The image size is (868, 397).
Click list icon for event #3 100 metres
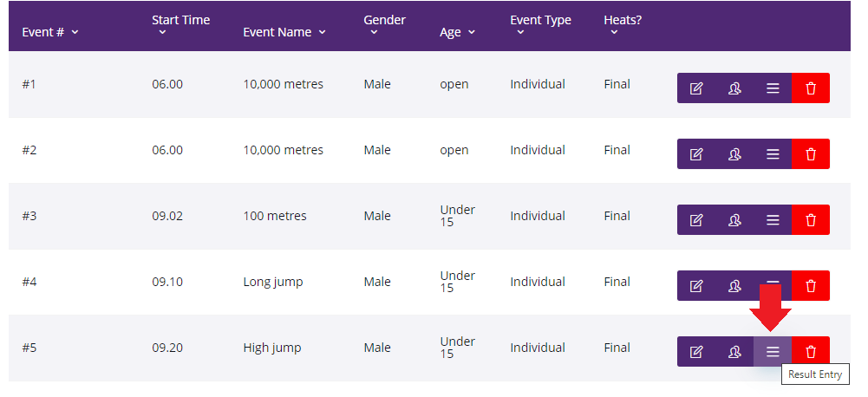pos(773,220)
